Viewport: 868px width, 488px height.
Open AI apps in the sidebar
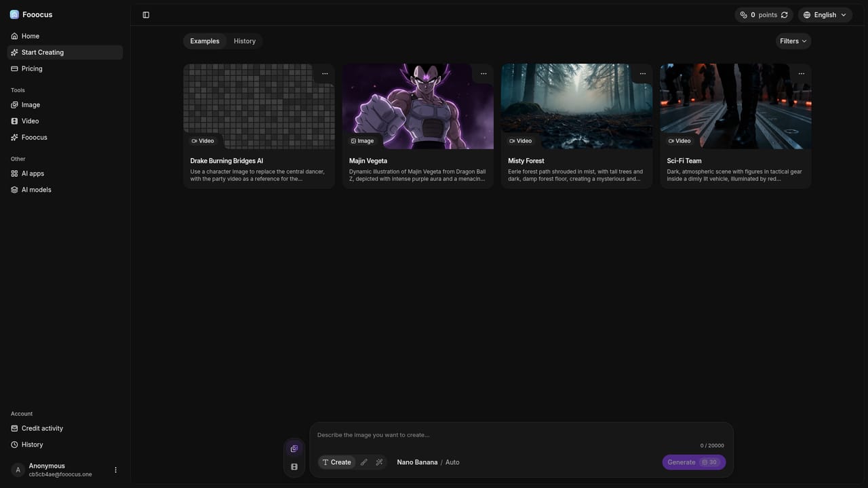[x=65, y=174]
